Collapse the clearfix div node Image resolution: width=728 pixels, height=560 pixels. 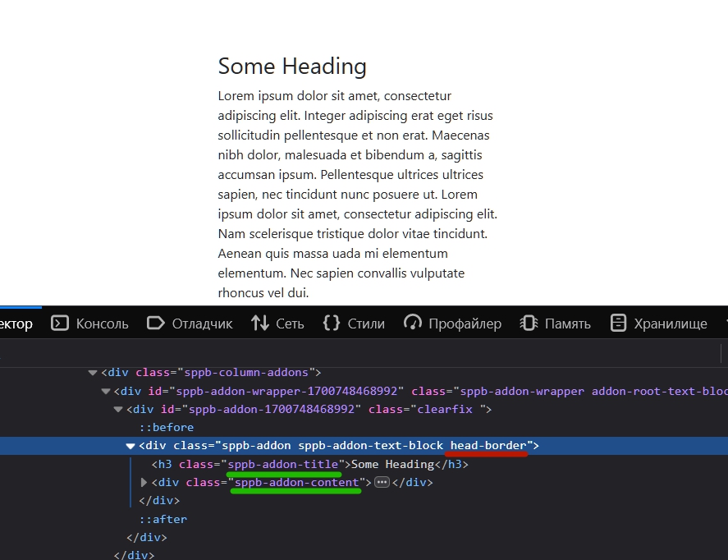(119, 410)
